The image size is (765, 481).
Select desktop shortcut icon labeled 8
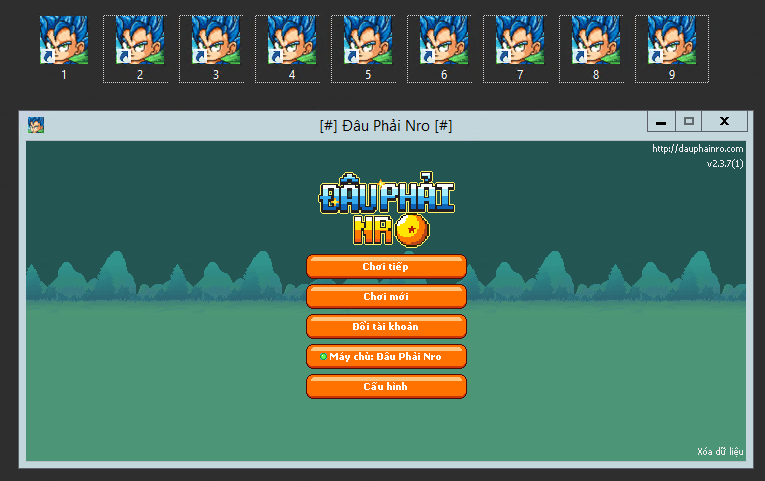point(595,41)
